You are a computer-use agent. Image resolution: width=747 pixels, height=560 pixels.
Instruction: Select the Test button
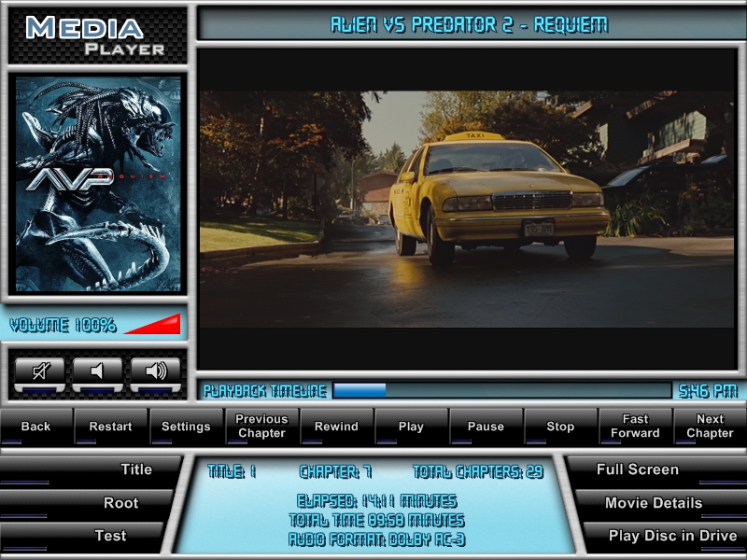pyautogui.click(x=81, y=536)
